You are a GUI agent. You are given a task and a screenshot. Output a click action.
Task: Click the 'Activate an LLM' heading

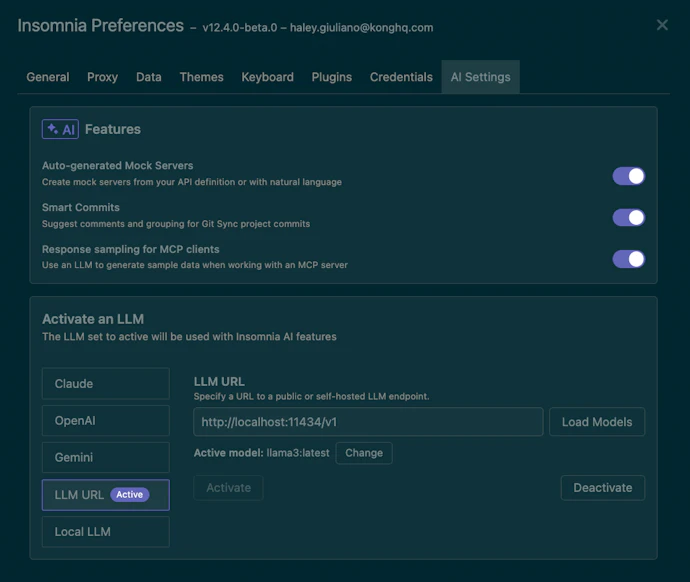(93, 319)
